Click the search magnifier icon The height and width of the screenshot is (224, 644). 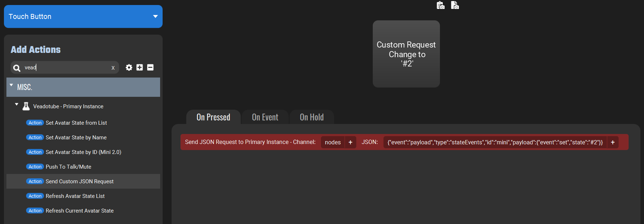click(x=16, y=68)
